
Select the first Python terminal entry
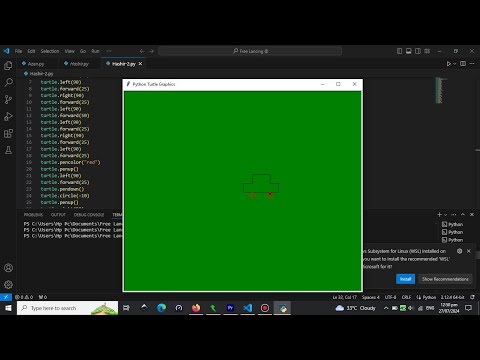point(453,224)
